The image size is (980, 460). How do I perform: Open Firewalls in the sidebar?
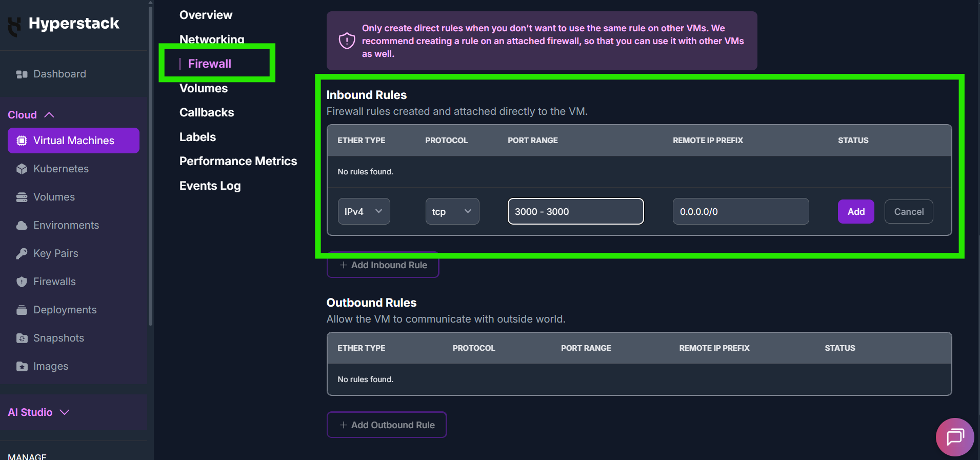pos(54,282)
